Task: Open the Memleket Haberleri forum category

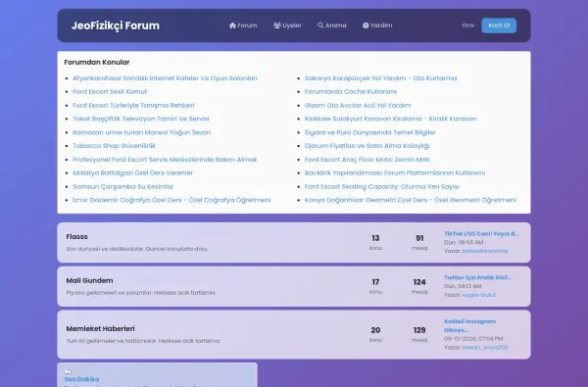Action: [x=100, y=329]
